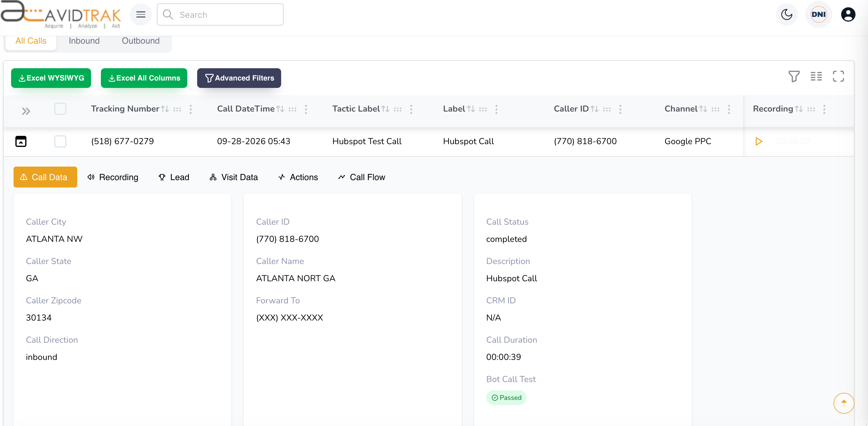Open Label column options menu
Viewport: 868px width, 426px height.
(496, 109)
